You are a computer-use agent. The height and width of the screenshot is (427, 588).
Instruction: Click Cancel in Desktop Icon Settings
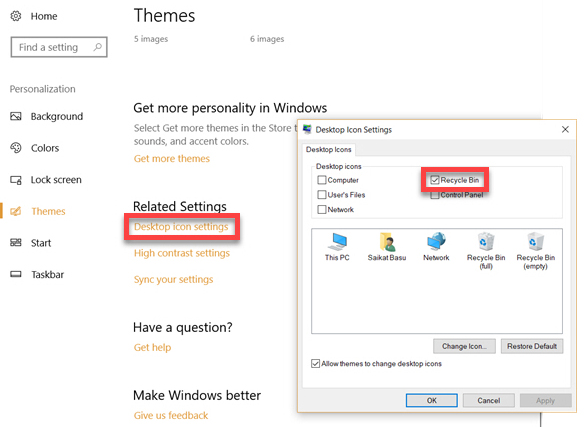[x=489, y=400]
